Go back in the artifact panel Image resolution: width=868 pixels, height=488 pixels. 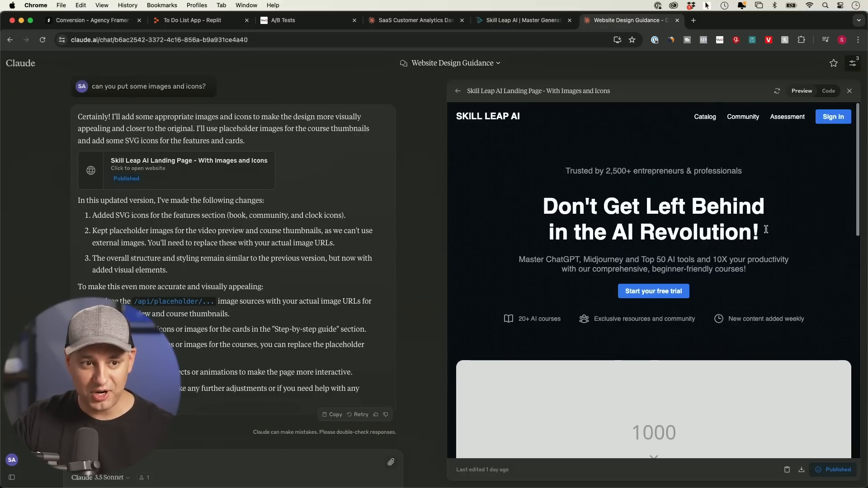[x=458, y=91]
